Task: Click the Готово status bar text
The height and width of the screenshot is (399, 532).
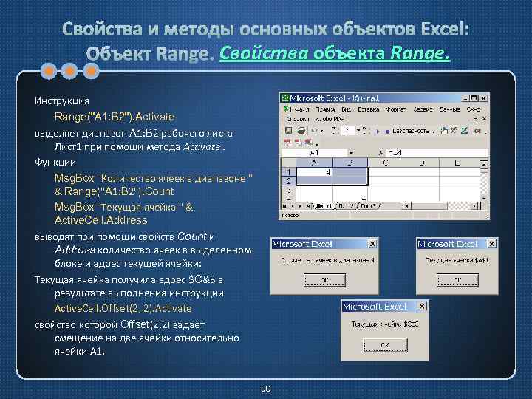Action: (290, 215)
